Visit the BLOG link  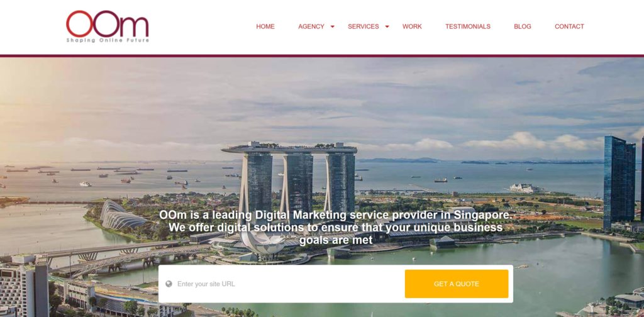pyautogui.click(x=523, y=26)
